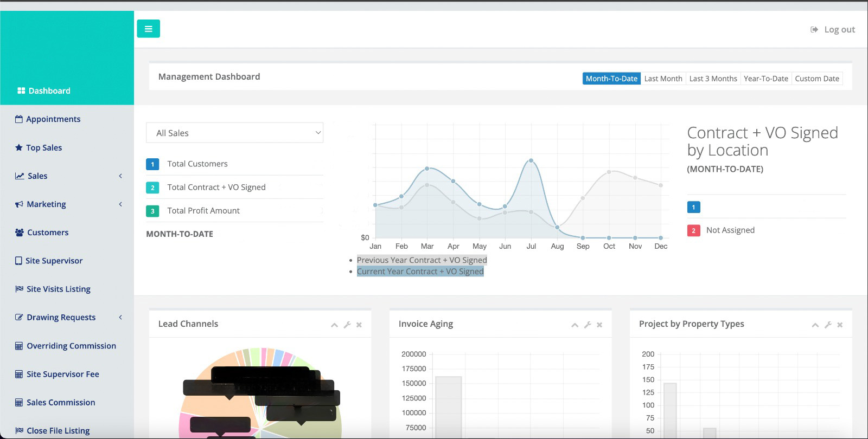Click the Customers people icon
Image resolution: width=868 pixels, height=439 pixels.
click(20, 233)
